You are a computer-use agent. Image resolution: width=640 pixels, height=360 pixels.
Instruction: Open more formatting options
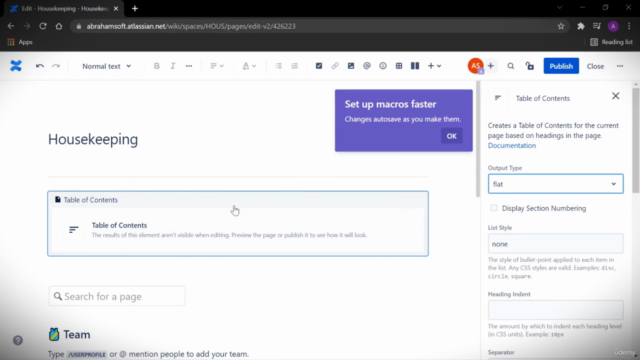point(189,66)
